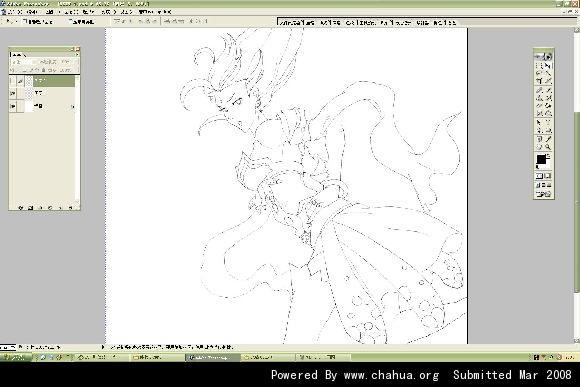Viewport: 580px width, 387px height.
Task: Toggle the link box of the middle layer
Action: (20, 94)
